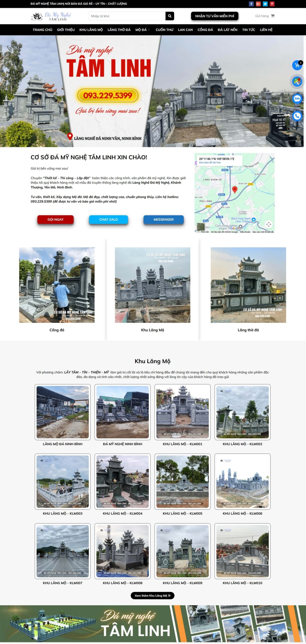Open Cuốn thư menu item
The width and height of the screenshot is (306, 644).
pyautogui.click(x=164, y=30)
